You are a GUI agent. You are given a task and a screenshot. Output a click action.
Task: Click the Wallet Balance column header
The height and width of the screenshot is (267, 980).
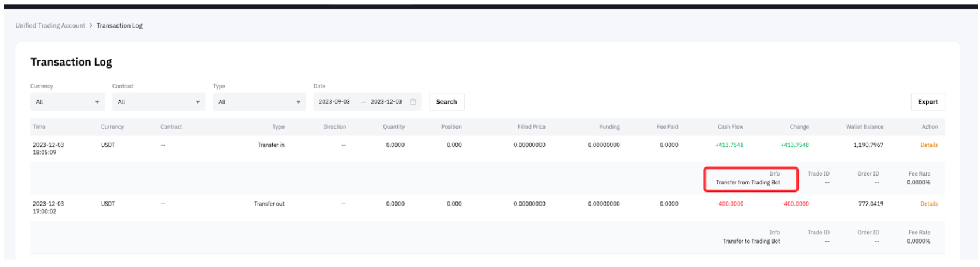coord(864,127)
